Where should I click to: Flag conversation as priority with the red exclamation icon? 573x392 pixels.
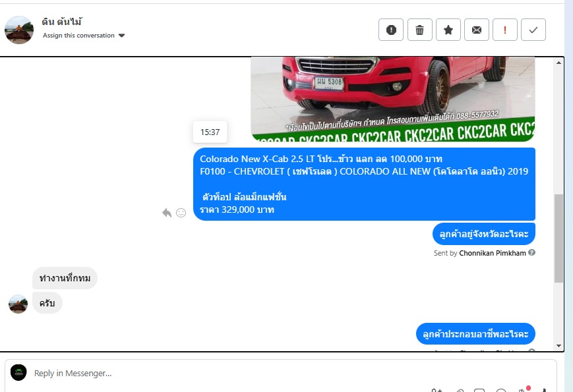click(x=504, y=30)
